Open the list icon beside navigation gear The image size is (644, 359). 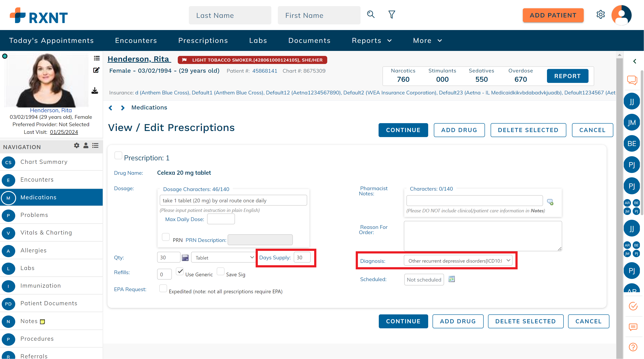[x=95, y=146]
